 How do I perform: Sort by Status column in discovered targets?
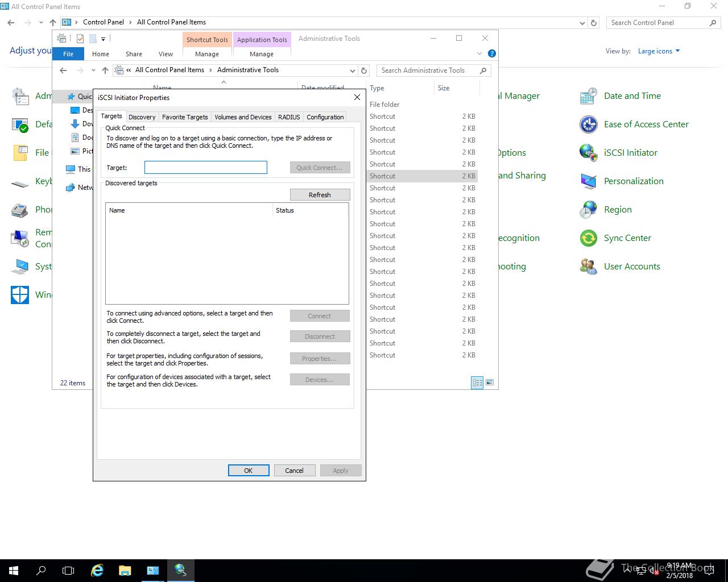coord(310,210)
